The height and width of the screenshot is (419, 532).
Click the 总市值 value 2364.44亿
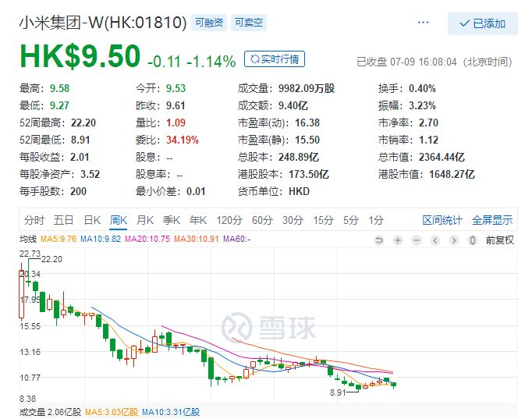click(442, 157)
